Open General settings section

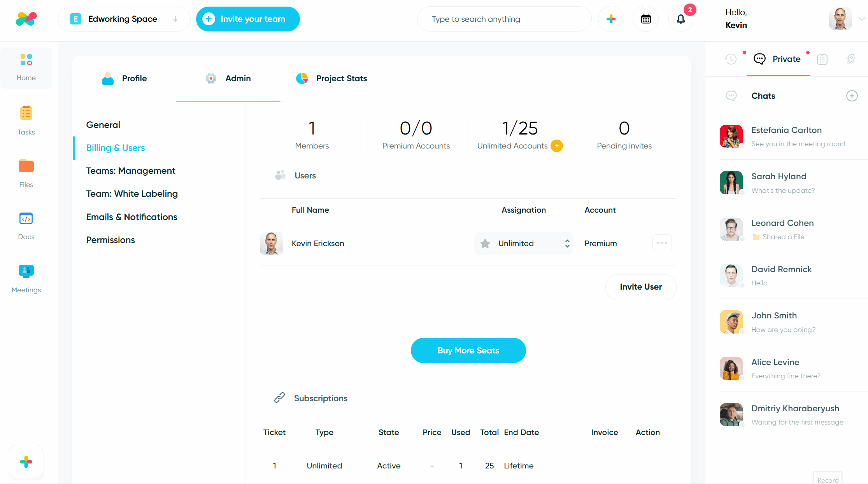[x=103, y=125]
